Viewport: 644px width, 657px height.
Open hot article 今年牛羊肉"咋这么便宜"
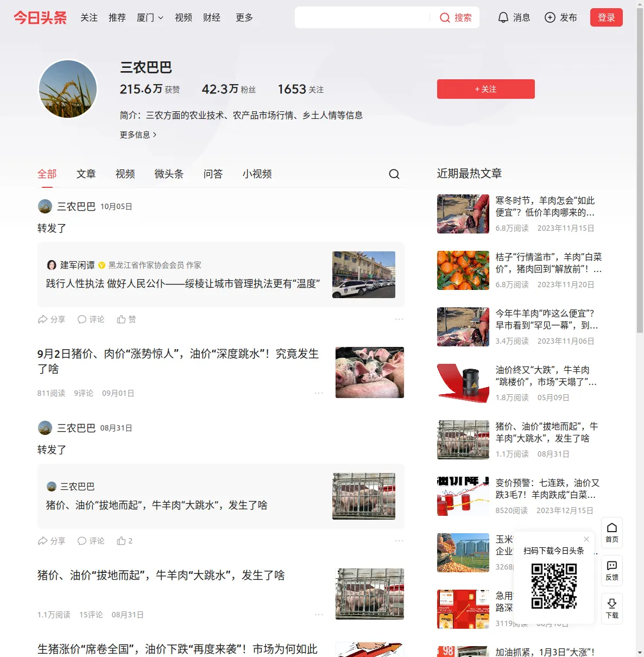tap(547, 319)
